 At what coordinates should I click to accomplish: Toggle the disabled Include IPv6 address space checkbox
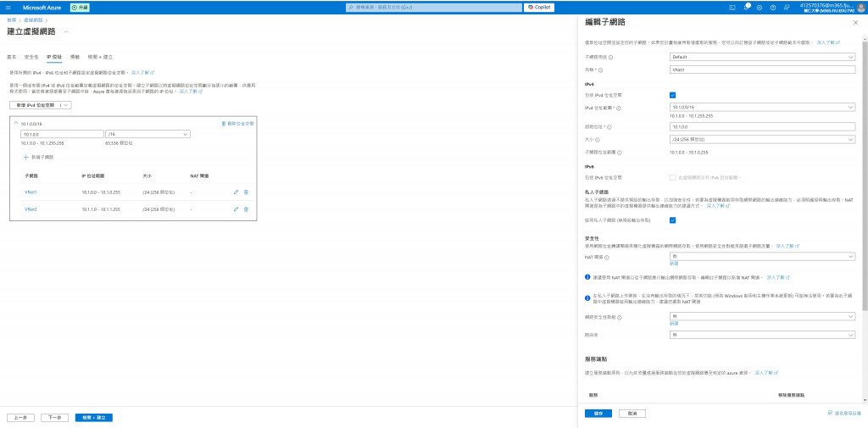point(672,177)
